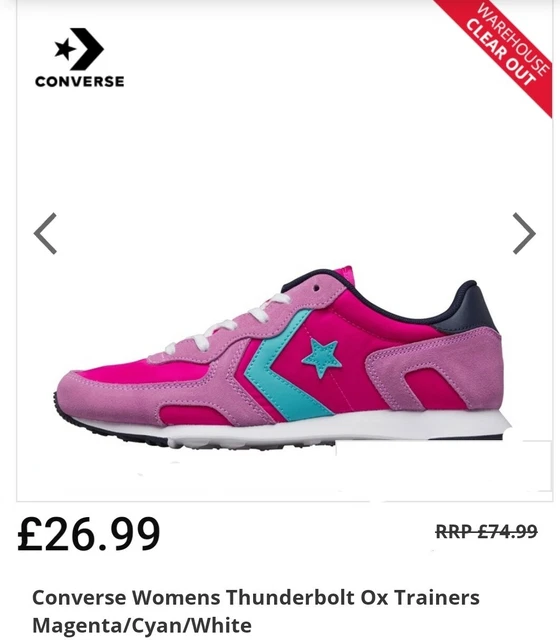Select the £26.99 sale price
Screen dimensions: 560x640
(x=89, y=534)
